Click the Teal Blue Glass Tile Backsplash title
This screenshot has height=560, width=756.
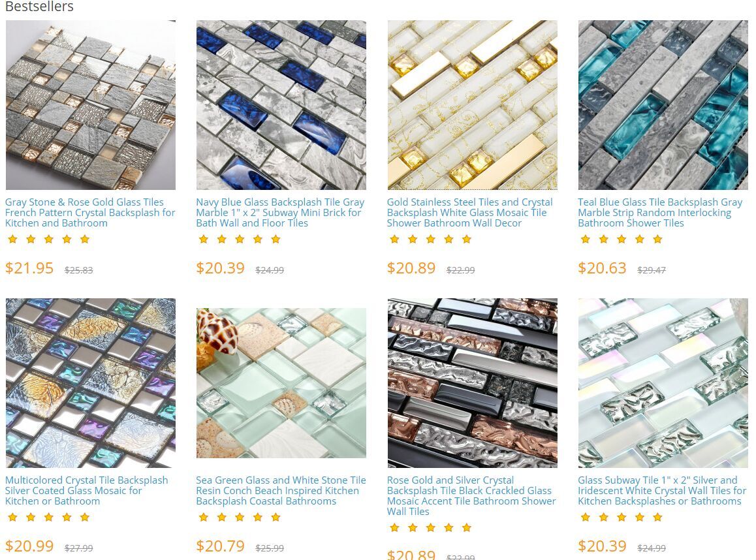click(660, 213)
